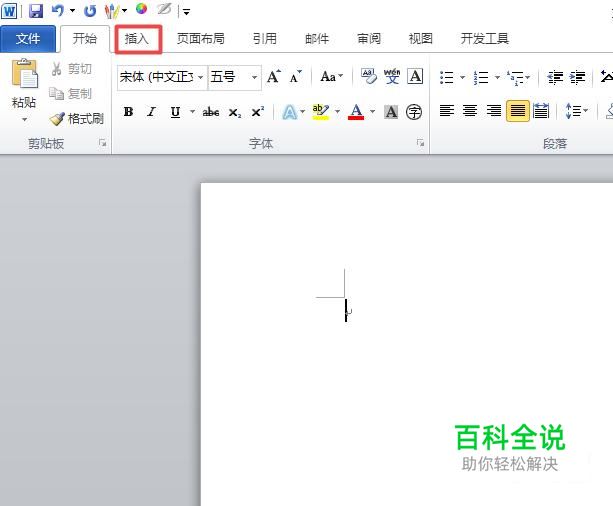
Task: Click the Increase Indent icon
Action: [578, 77]
